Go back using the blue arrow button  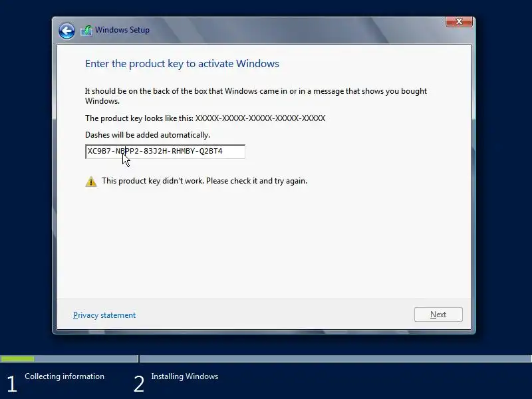coord(66,31)
